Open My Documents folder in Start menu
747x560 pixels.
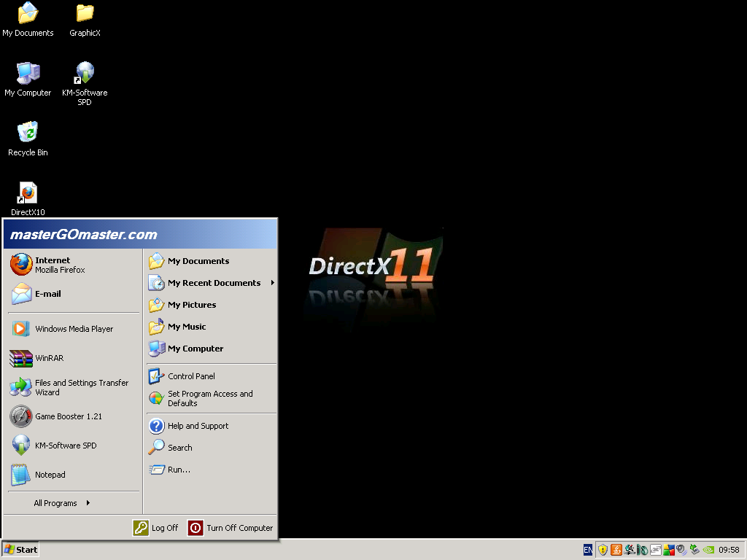click(x=212, y=261)
